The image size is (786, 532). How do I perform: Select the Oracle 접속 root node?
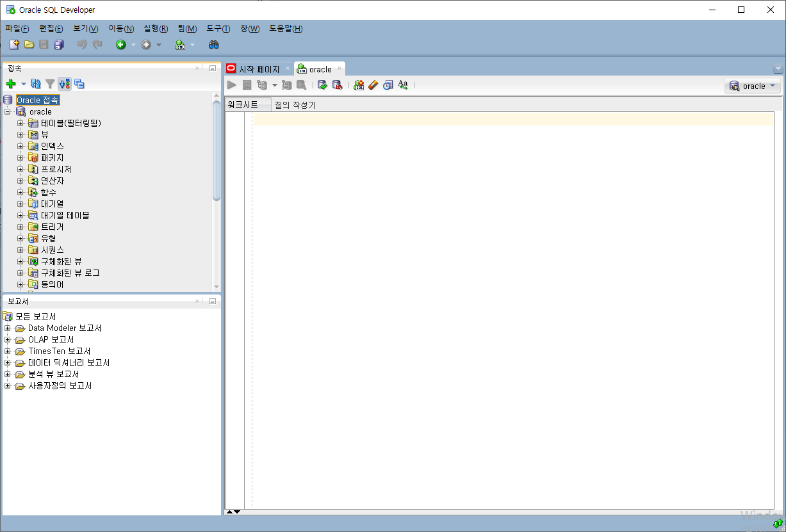[x=38, y=100]
